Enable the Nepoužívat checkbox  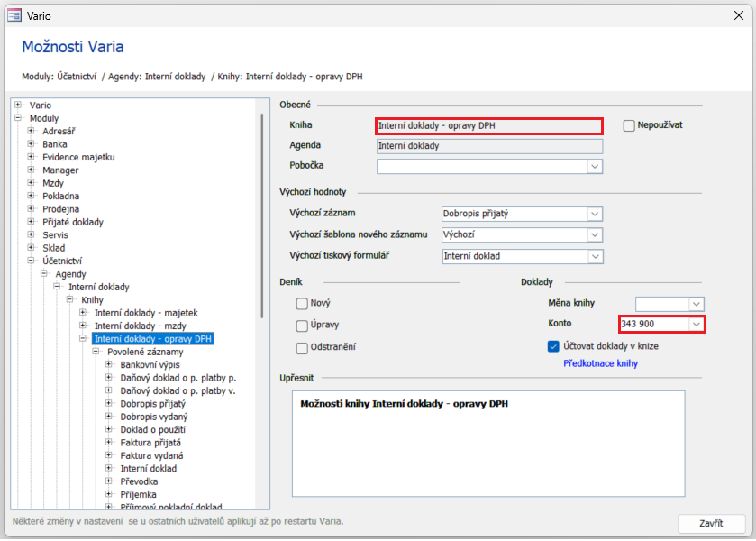629,125
